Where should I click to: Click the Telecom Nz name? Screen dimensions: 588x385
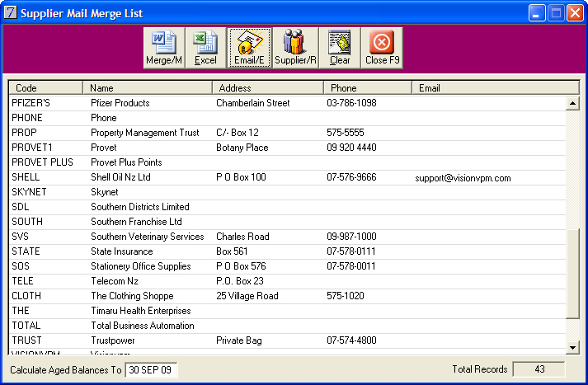[x=115, y=281]
